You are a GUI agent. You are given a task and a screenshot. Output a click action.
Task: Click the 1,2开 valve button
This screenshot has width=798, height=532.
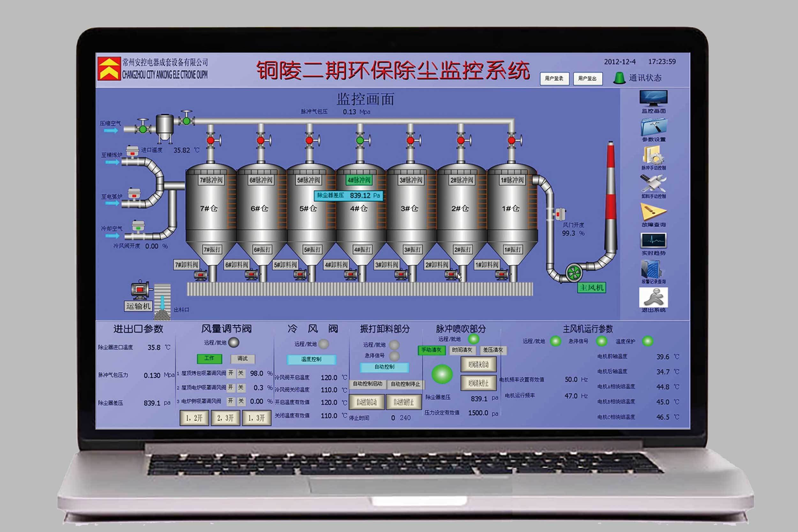[x=194, y=418]
